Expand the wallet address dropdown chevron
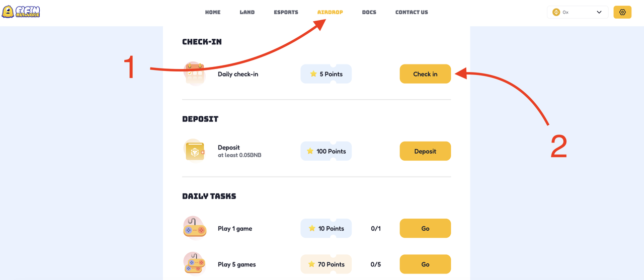The height and width of the screenshot is (280, 644). tap(599, 12)
